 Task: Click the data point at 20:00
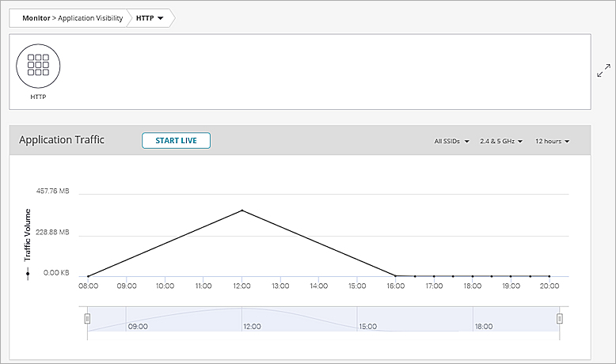pos(549,276)
